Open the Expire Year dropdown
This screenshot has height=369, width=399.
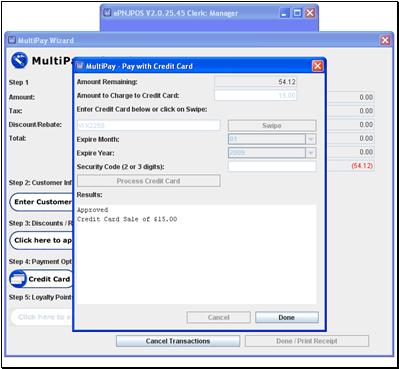click(x=311, y=153)
